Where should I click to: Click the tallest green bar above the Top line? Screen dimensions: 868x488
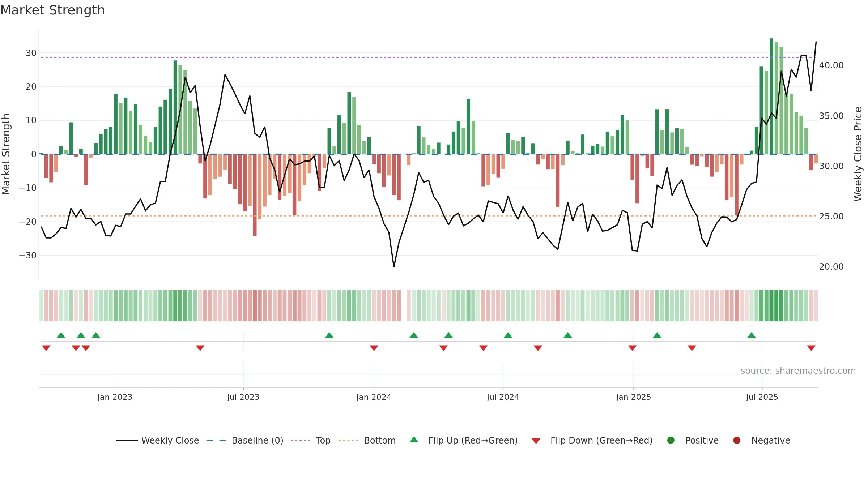pyautogui.click(x=771, y=96)
